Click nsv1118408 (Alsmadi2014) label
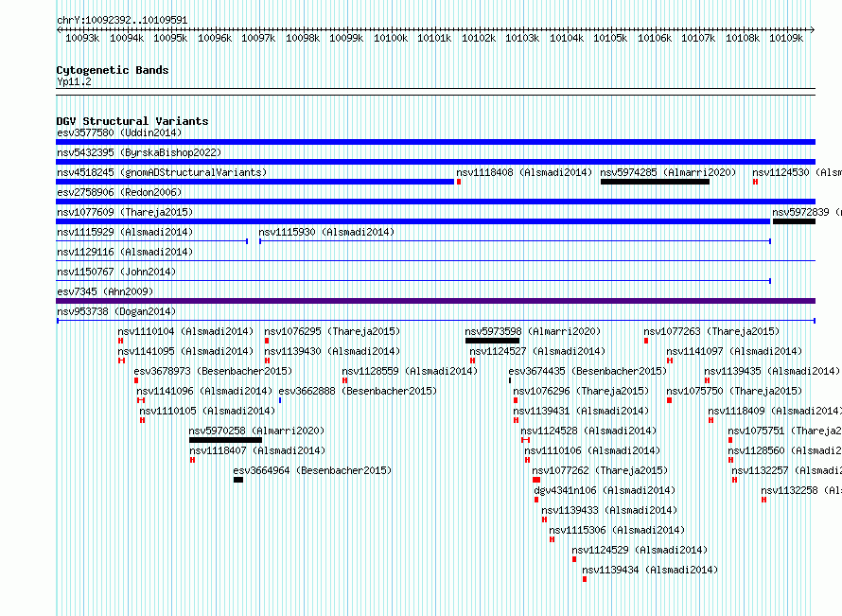This screenshot has width=842, height=616. 524,172
